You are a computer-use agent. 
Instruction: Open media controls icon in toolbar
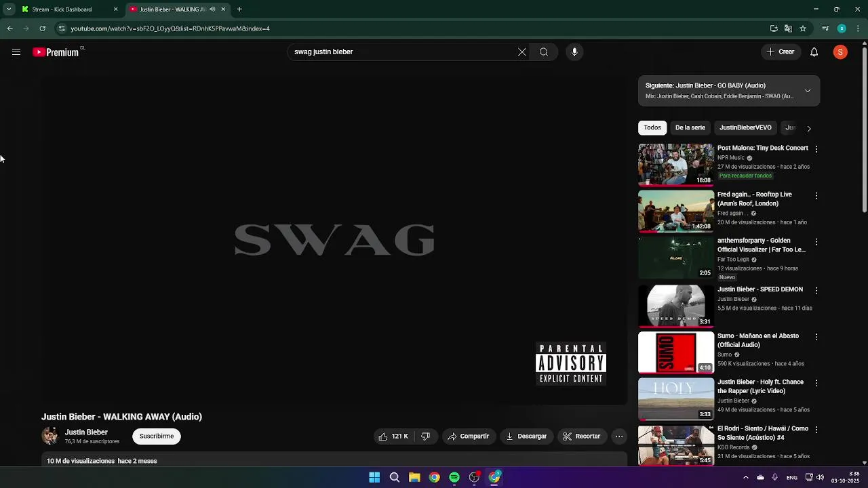coord(825,28)
